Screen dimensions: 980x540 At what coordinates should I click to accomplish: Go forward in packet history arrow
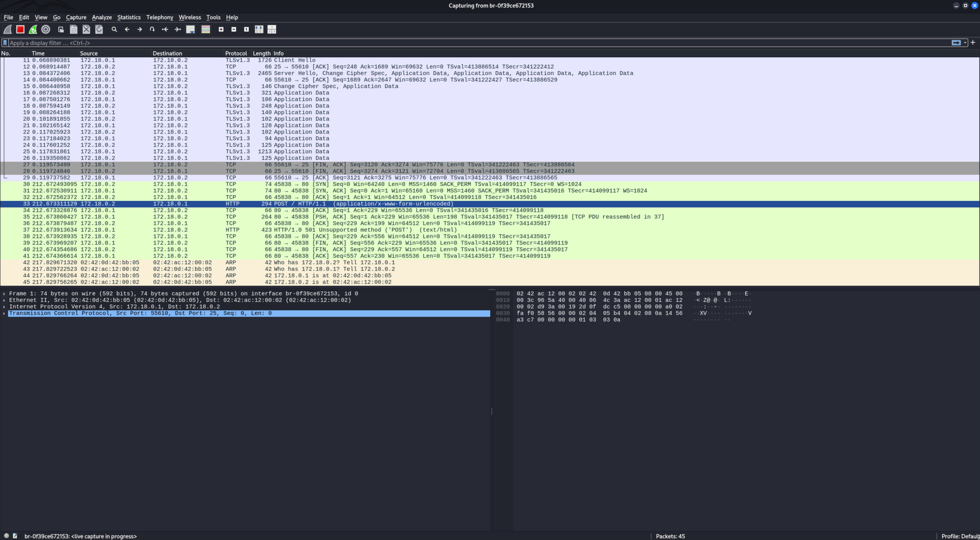[140, 29]
